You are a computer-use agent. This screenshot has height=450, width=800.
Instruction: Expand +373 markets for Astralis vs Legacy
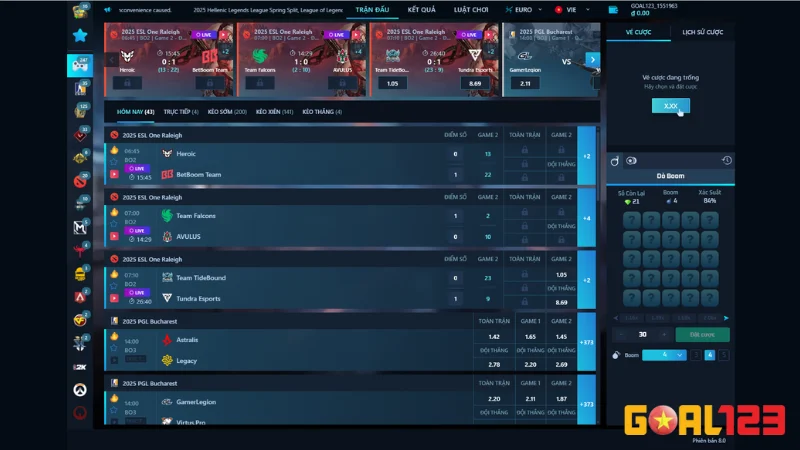click(x=587, y=342)
